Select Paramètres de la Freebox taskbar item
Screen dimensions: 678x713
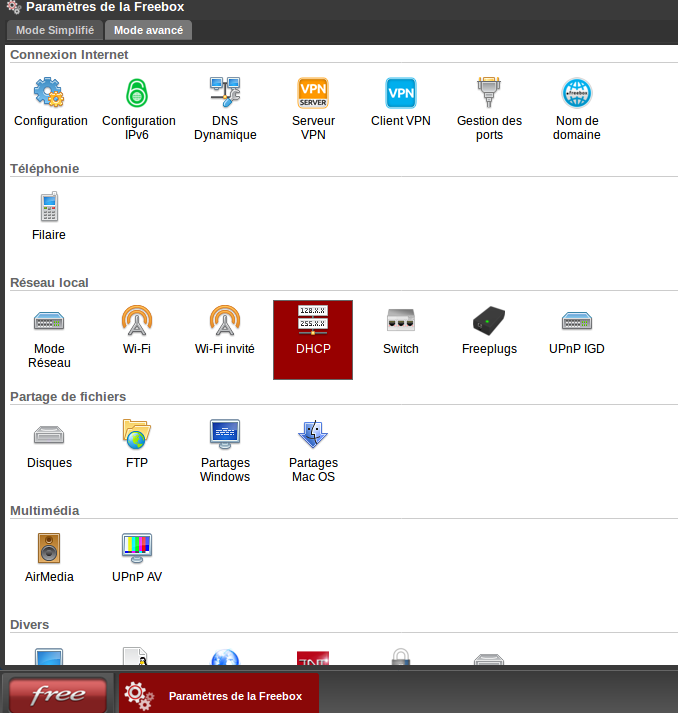coord(219,695)
